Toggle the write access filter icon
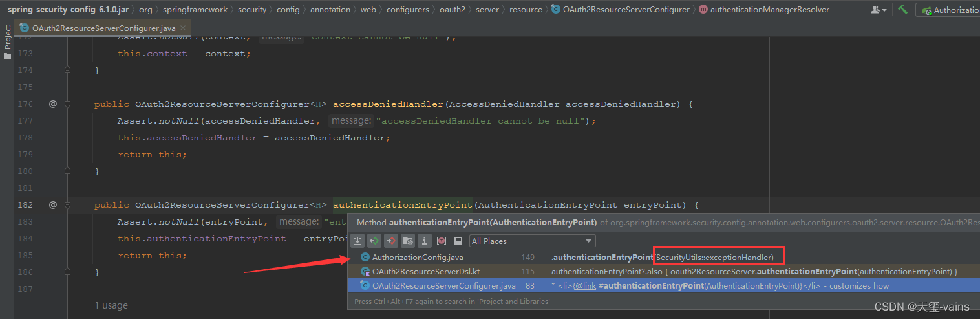The height and width of the screenshot is (319, 980). point(391,241)
